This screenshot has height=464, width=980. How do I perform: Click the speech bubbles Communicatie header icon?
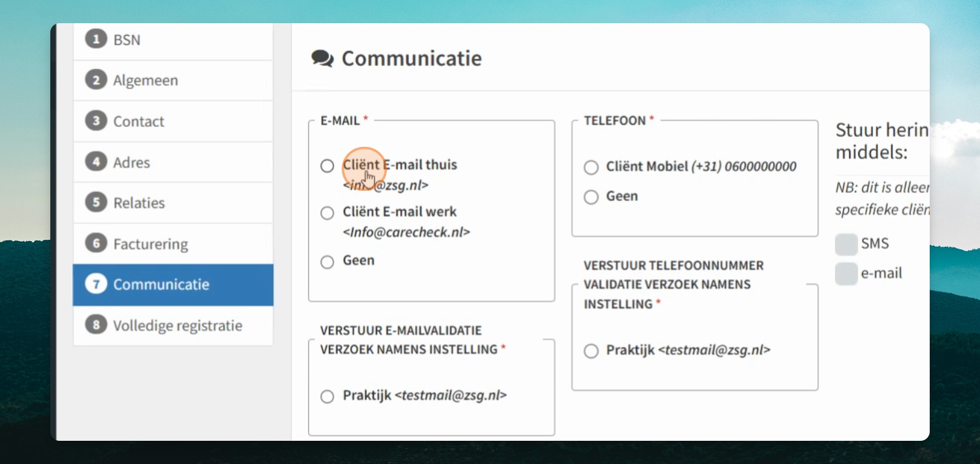click(x=322, y=59)
